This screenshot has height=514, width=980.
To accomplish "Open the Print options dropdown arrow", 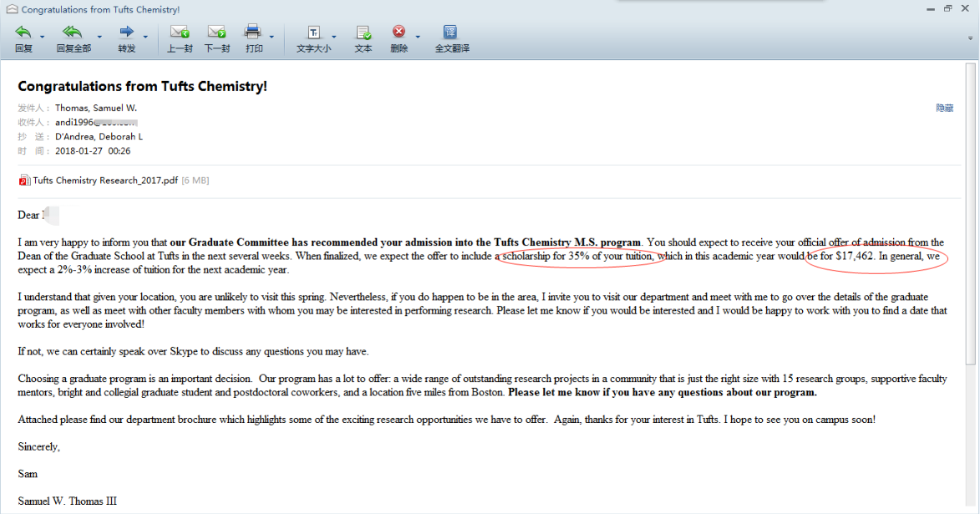I will click(x=272, y=37).
